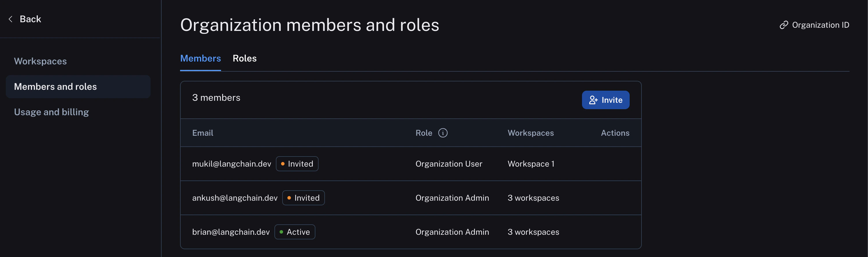868x257 pixels.
Task: Click the Organization ID link icon
Action: tap(784, 25)
